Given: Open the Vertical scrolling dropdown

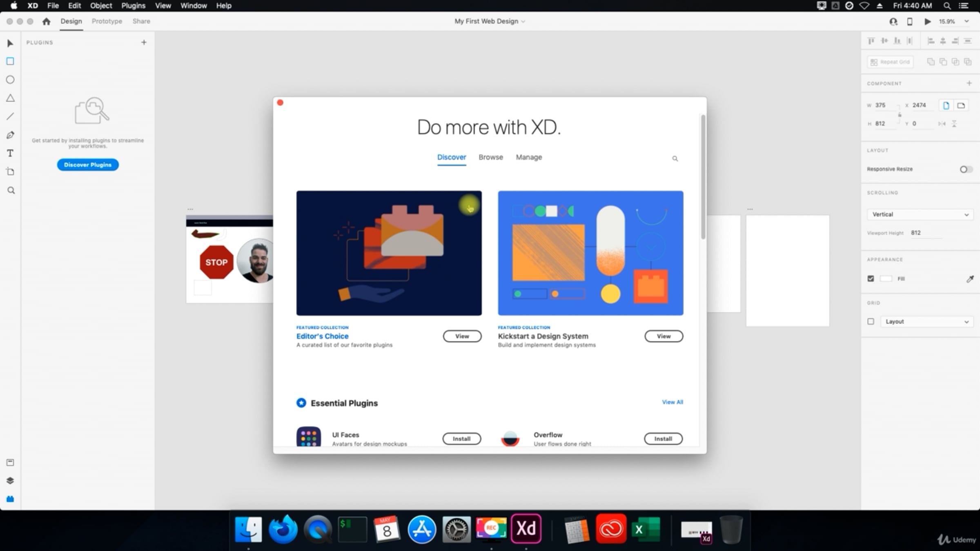Looking at the screenshot, I should pyautogui.click(x=920, y=214).
